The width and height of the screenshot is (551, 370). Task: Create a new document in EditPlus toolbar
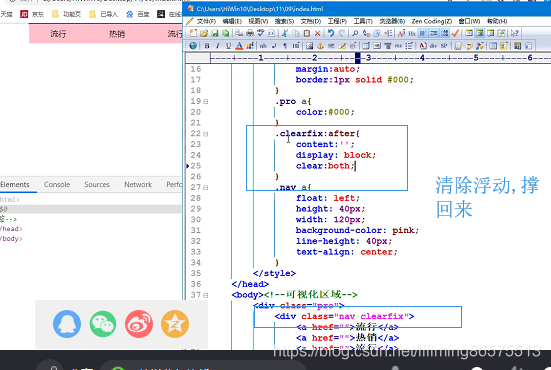coord(194,33)
